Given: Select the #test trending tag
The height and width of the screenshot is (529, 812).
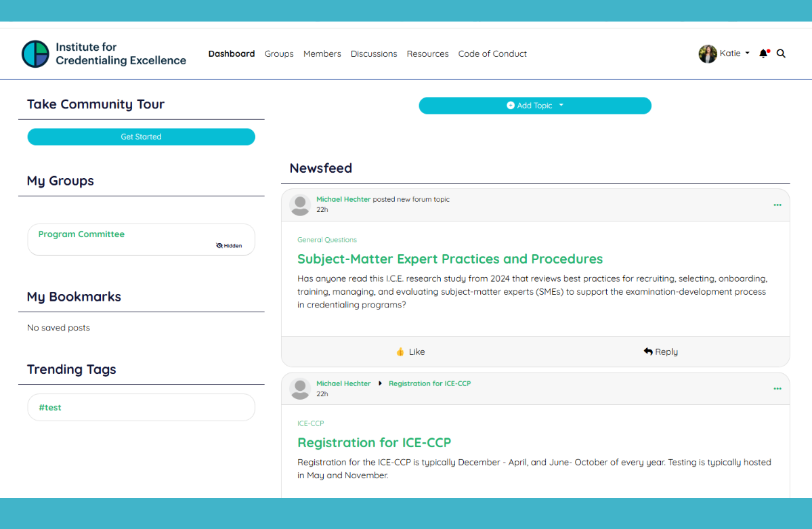Looking at the screenshot, I should 50,407.
